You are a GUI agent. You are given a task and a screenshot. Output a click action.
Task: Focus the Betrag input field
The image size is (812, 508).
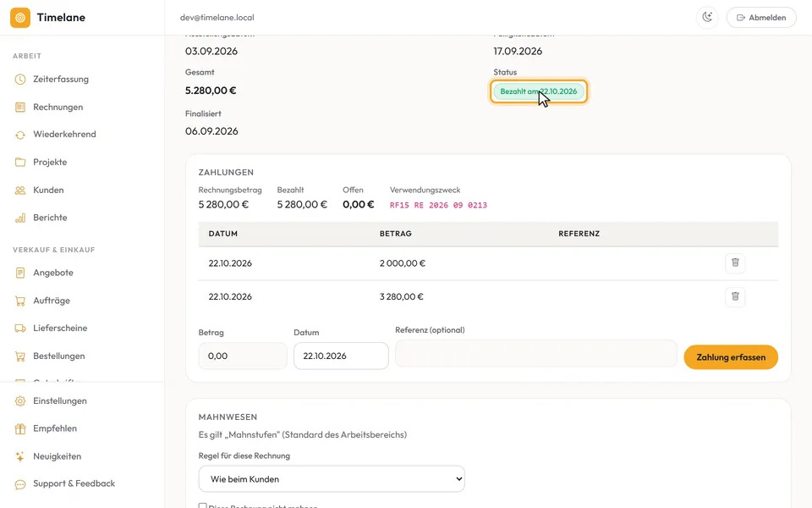click(243, 356)
